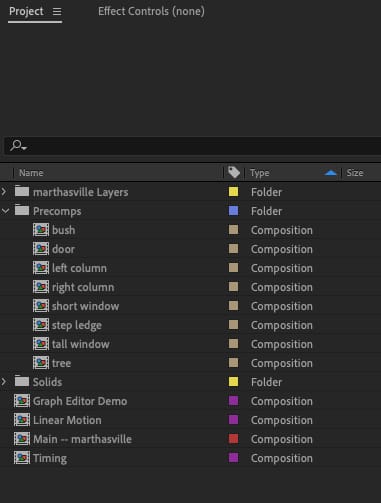This screenshot has width=381, height=503.
Task: Click the left column composition icon
Action: tap(41, 268)
